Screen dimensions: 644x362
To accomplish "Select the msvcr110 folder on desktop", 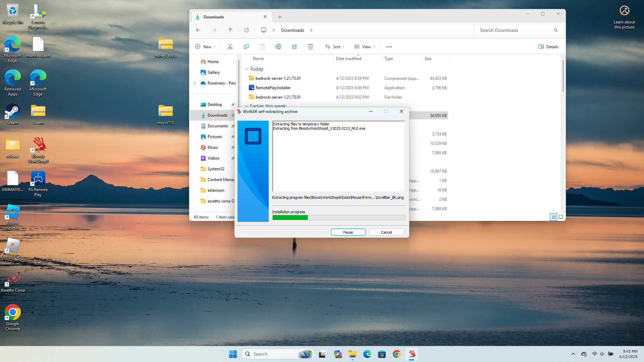I will (166, 114).
